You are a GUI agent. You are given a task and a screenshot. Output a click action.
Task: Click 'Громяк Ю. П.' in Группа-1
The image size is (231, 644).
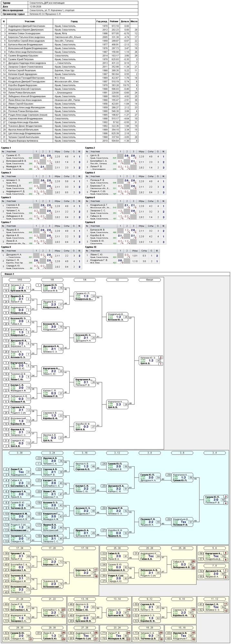click(13, 156)
